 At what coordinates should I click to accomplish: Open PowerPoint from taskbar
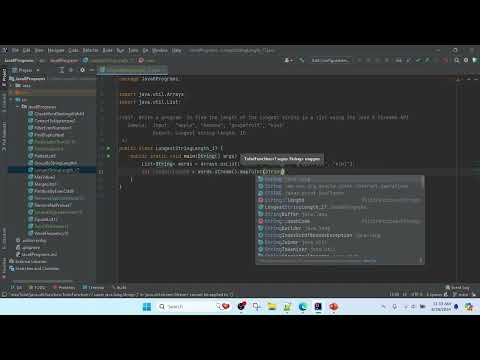point(333,307)
